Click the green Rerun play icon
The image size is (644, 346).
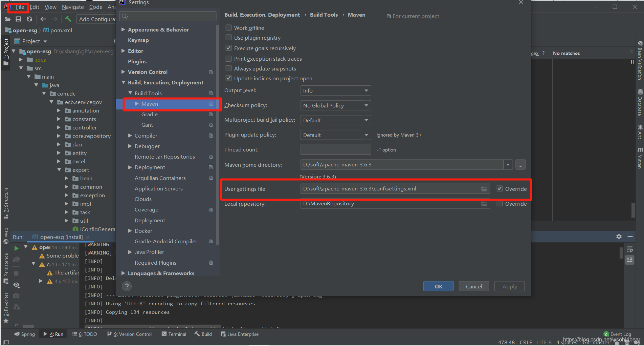click(16, 248)
